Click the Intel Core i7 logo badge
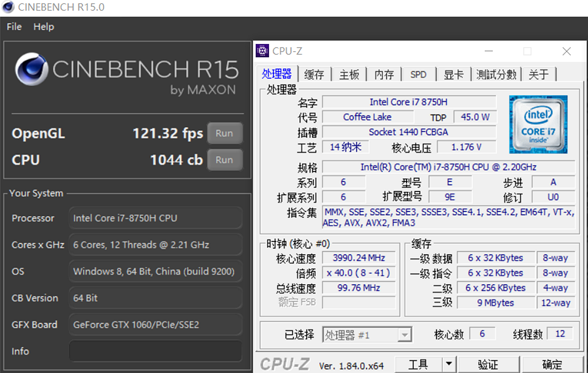The width and height of the screenshot is (588, 373). (x=538, y=124)
